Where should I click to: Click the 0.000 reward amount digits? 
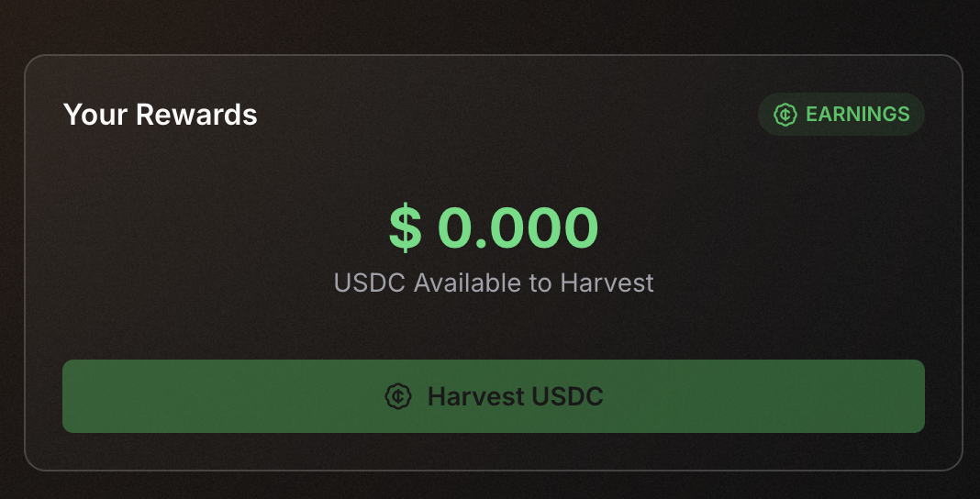[x=518, y=228]
